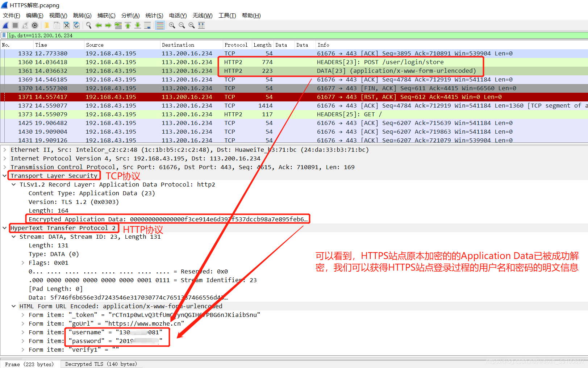Select packet 1360 POST /user/login/store

point(294,62)
